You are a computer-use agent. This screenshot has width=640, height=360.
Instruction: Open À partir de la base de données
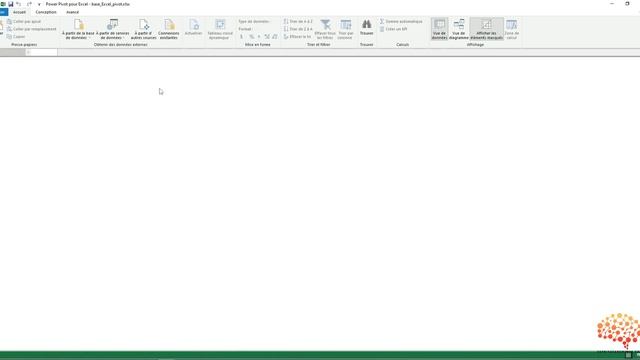pos(78,29)
